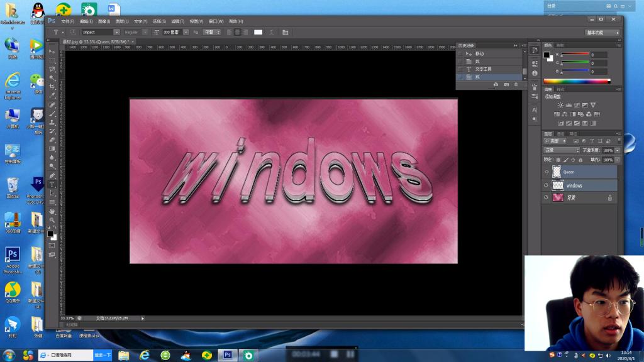Expand the workspace switcher 基本功能 dropdown
Image resolution: width=644 pixels, height=362 pixels.
click(602, 32)
